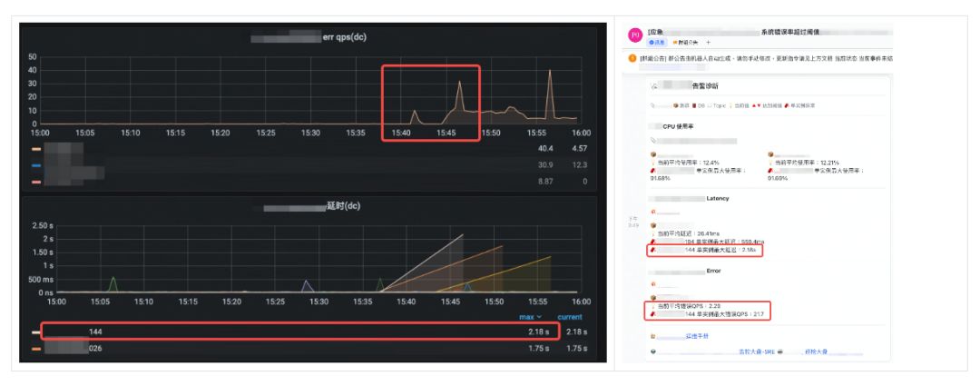Screen dimensions: 980x386
Task: Click white swatch of the 144 series
Action: [x=36, y=332]
